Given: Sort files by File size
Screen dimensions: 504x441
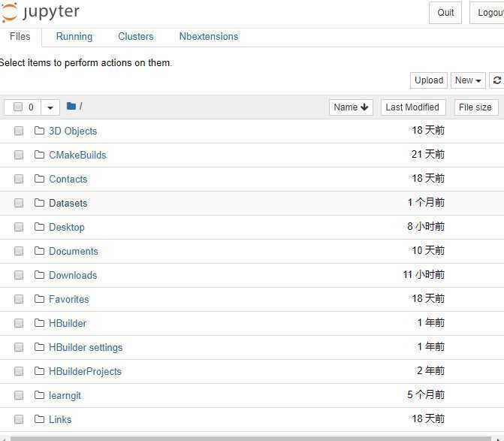Looking at the screenshot, I should pos(476,107).
